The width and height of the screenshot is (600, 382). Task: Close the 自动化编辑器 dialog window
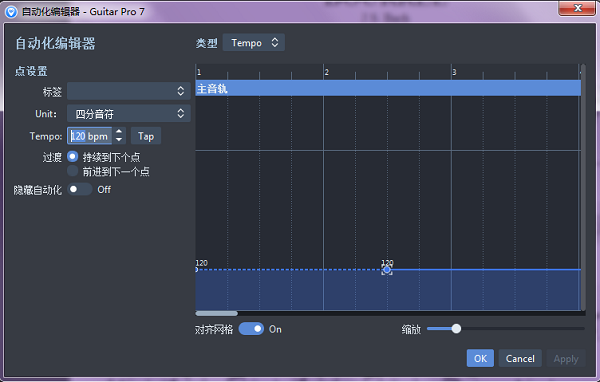click(x=578, y=8)
